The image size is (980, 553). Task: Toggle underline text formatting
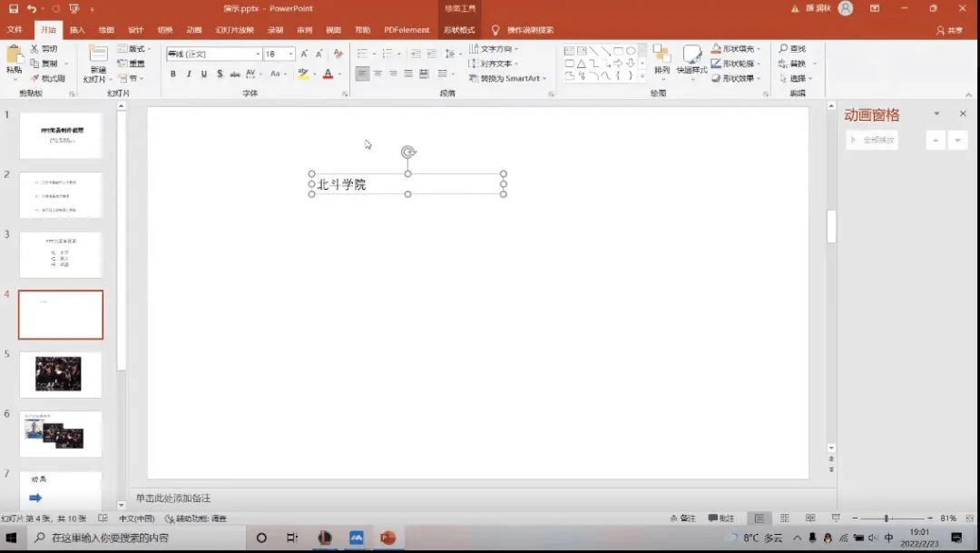click(204, 74)
